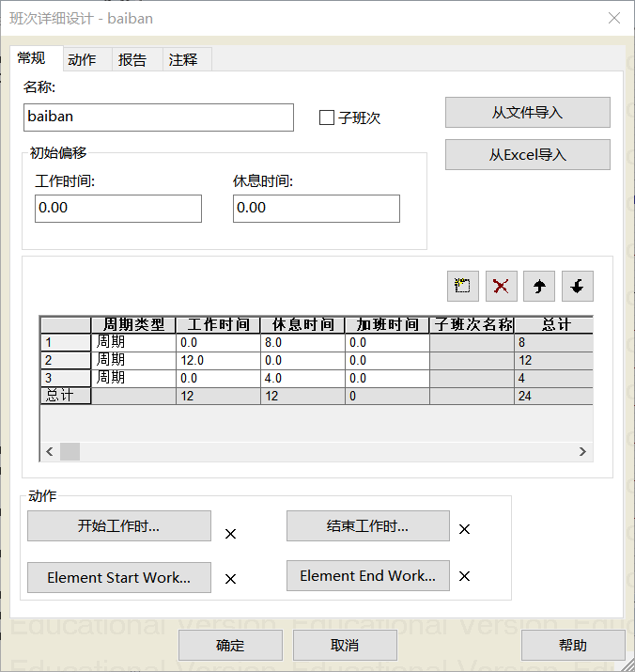Remove Element Start Work action via X

click(230, 579)
